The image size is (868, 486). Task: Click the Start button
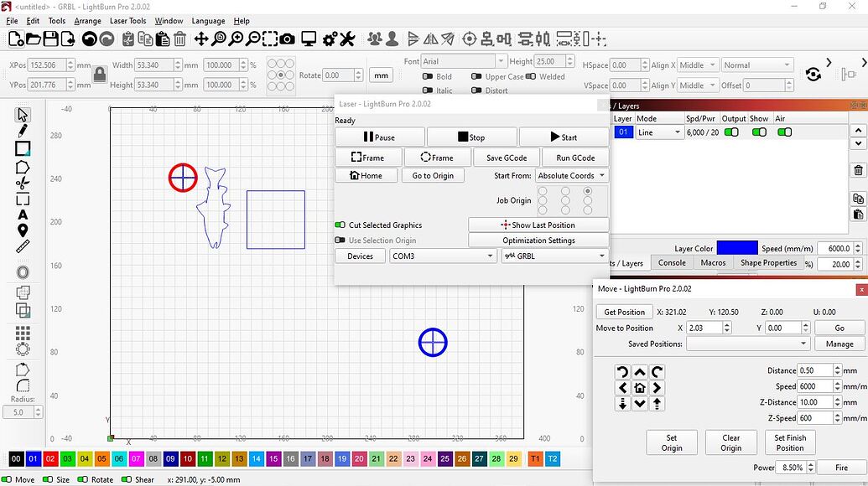click(x=564, y=137)
